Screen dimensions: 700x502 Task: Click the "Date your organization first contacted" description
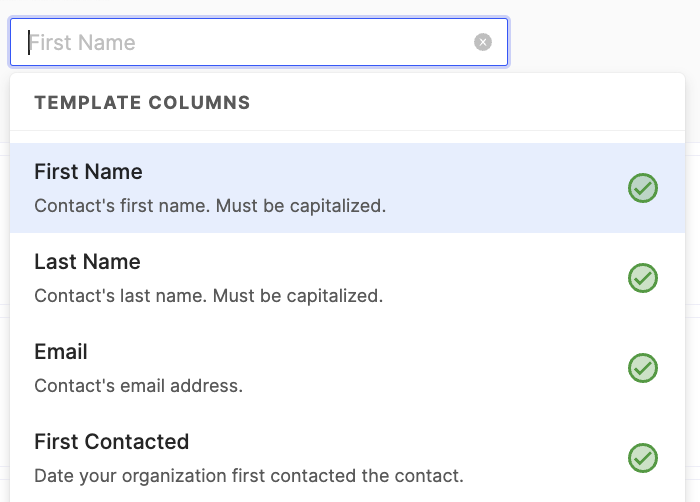point(248,476)
